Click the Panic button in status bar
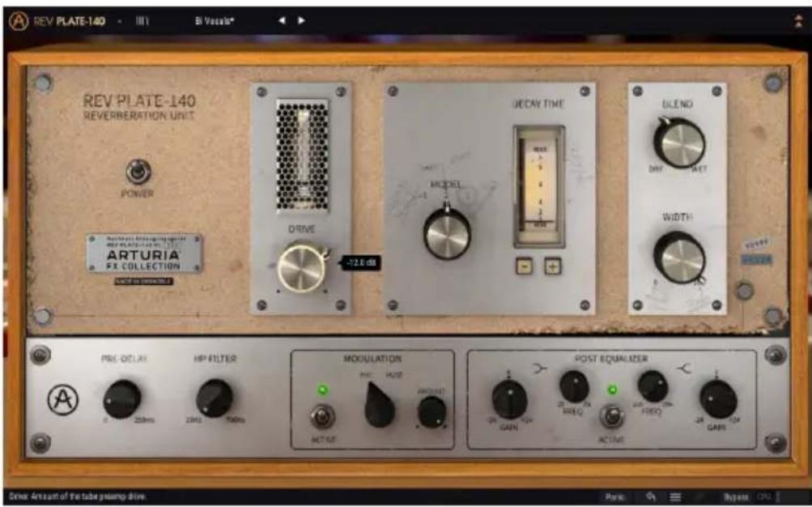Viewport: 812px width, 507px height. pyautogui.click(x=614, y=496)
